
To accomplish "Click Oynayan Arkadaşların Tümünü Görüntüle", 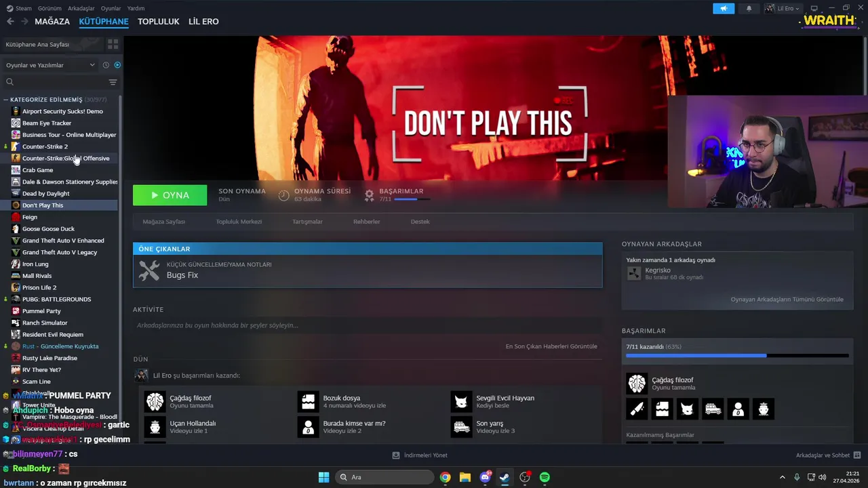I will tap(787, 300).
